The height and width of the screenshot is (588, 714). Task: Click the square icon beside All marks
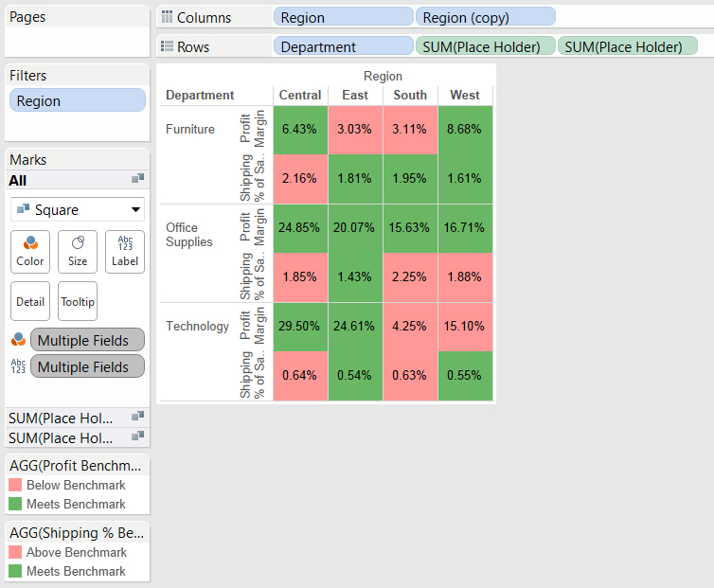[x=137, y=179]
